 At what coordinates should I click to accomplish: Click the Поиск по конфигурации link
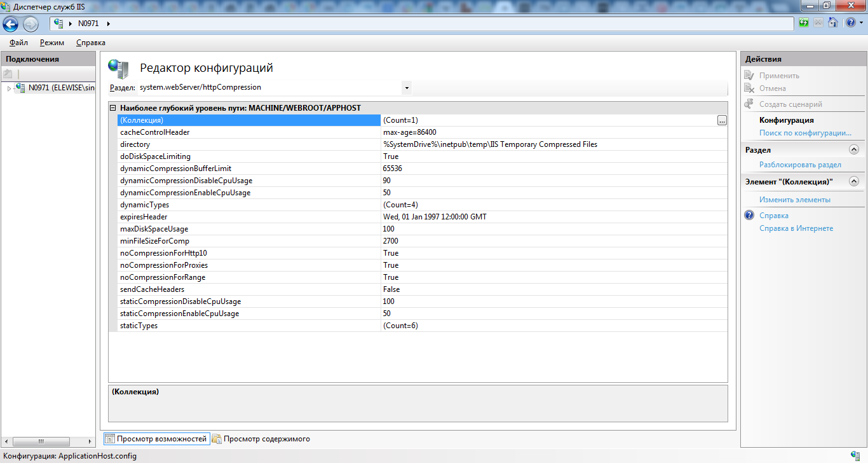[805, 133]
